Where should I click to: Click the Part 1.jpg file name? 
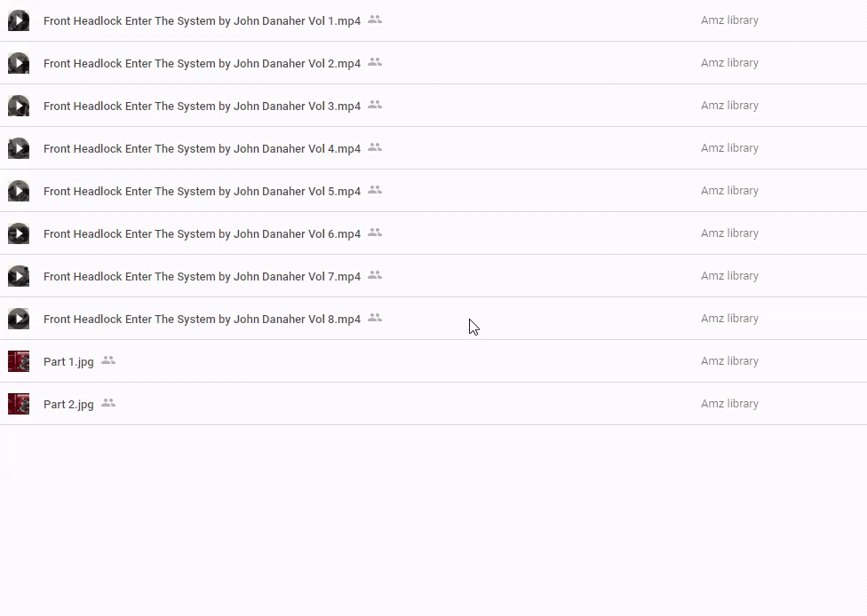(x=68, y=361)
